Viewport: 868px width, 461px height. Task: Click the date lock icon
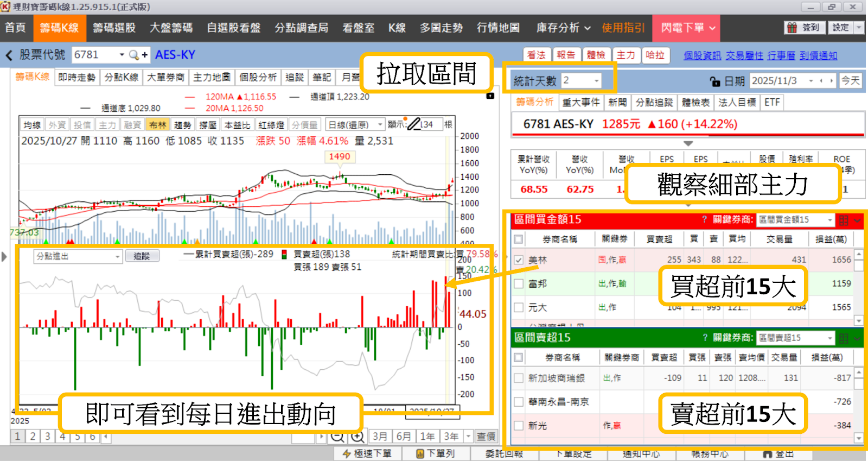715,81
